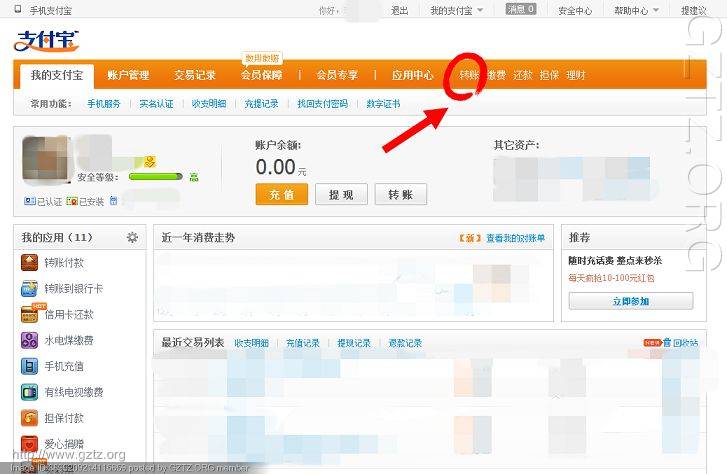
Task: Click the 转账 button under the balance
Action: 401,194
